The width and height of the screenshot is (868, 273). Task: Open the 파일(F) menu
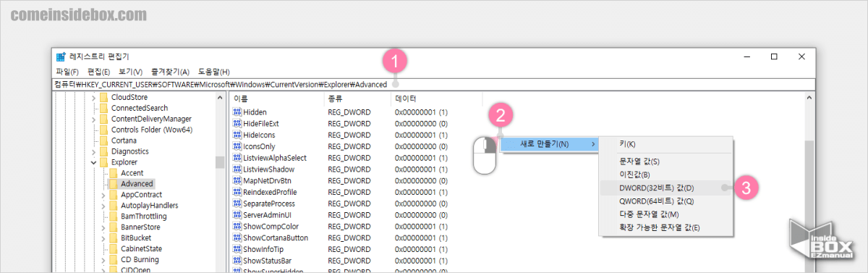pyautogui.click(x=67, y=72)
